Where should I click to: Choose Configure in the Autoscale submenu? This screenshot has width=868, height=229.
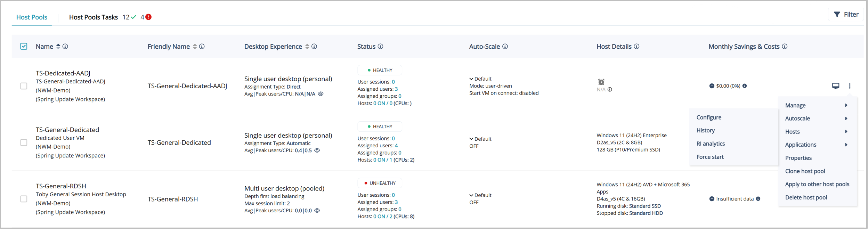pos(709,117)
